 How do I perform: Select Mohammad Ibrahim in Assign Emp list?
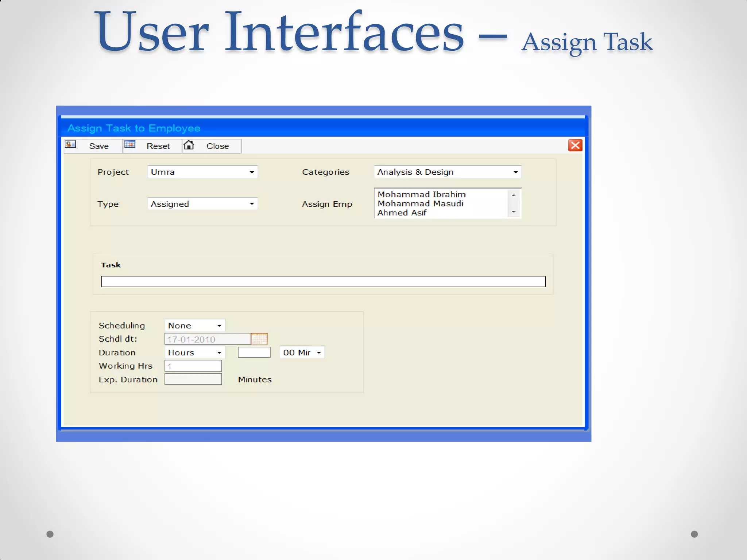pos(422,194)
